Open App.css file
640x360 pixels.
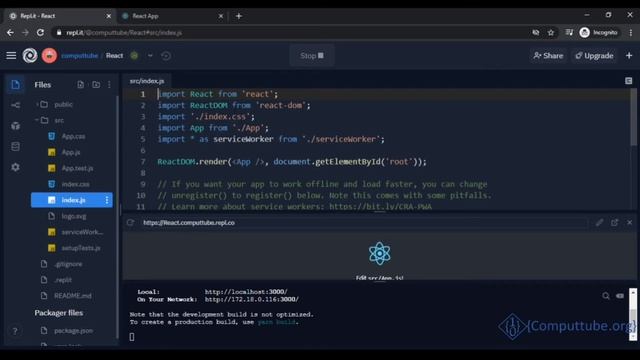click(73, 136)
